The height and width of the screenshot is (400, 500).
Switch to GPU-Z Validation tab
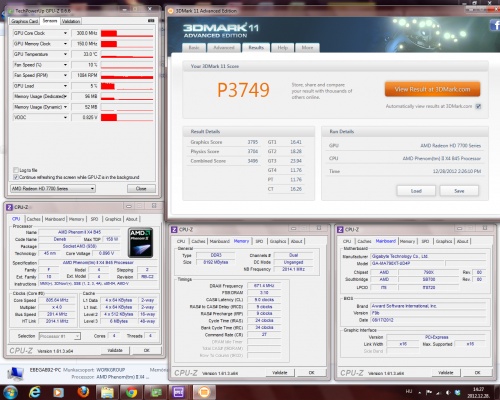pos(71,21)
